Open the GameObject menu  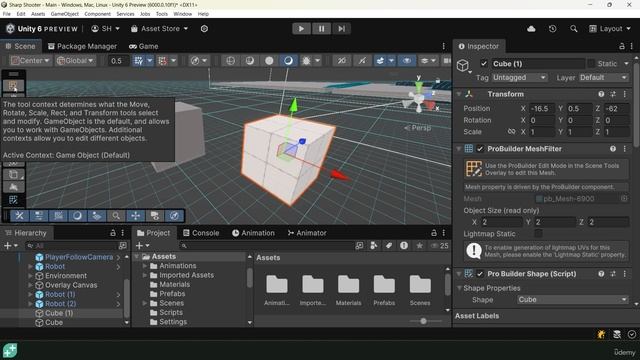pyautogui.click(x=64, y=14)
